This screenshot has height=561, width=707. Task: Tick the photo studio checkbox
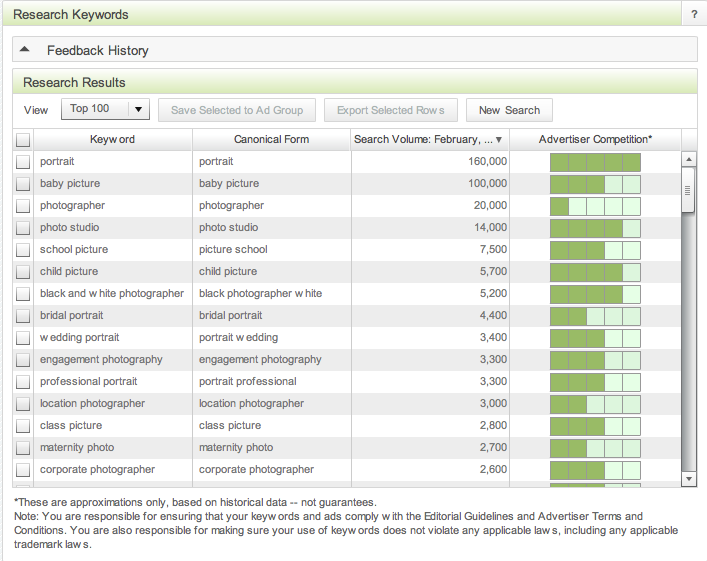(23, 228)
